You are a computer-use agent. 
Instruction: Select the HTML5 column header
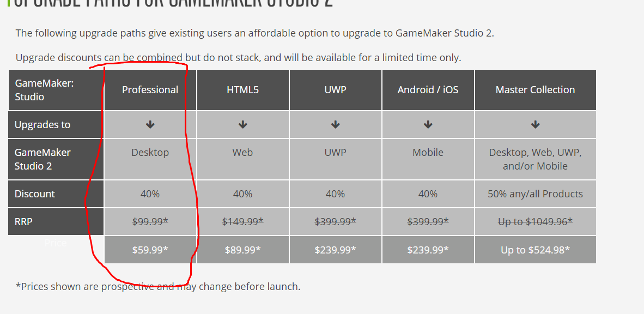click(x=243, y=90)
